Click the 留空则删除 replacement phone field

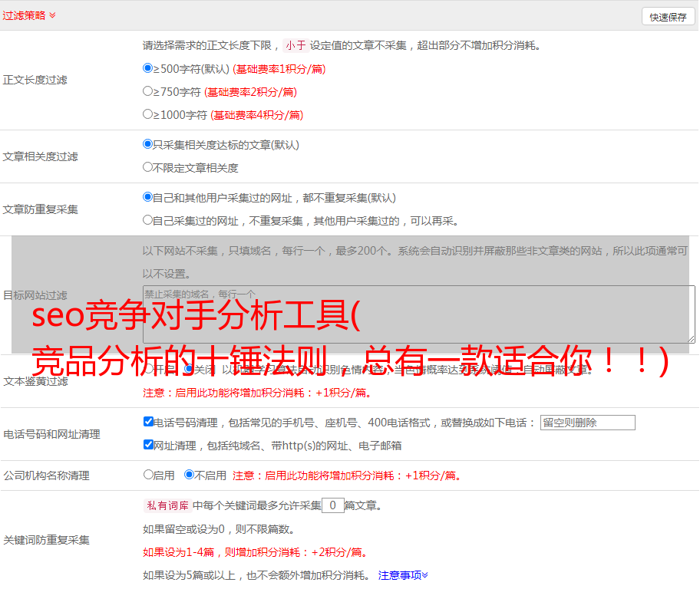tap(587, 423)
